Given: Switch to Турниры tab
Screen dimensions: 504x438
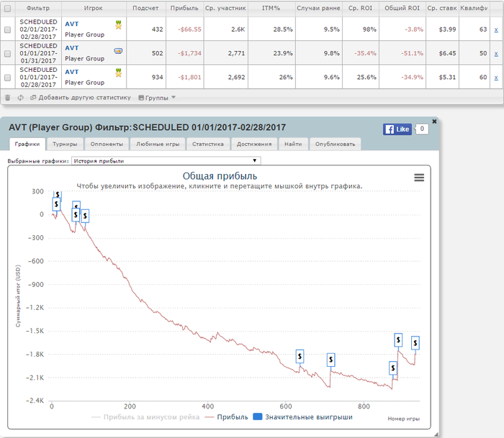Looking at the screenshot, I should tap(65, 144).
